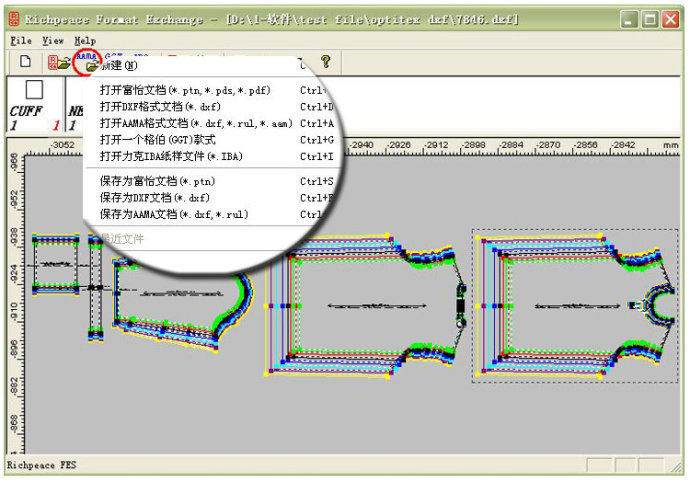This screenshot has height=482, width=690.
Task: Open the View menu
Action: pos(53,41)
